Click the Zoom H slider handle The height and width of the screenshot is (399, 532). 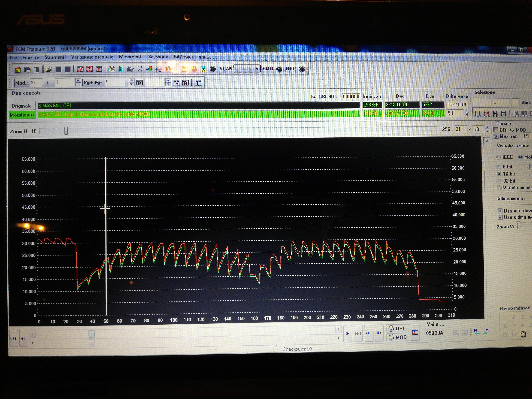pos(66,131)
